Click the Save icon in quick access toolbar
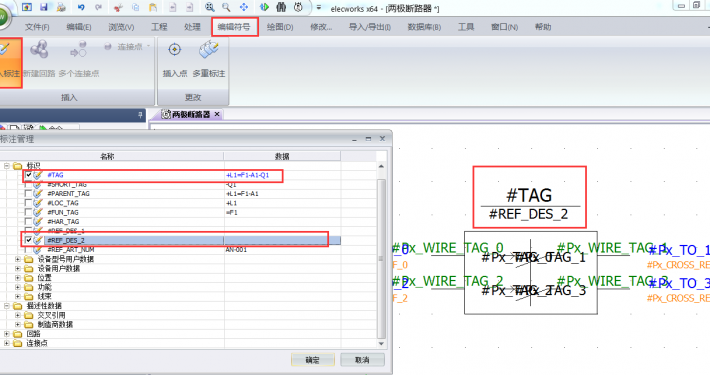This screenshot has height=375, width=710. (43, 7)
